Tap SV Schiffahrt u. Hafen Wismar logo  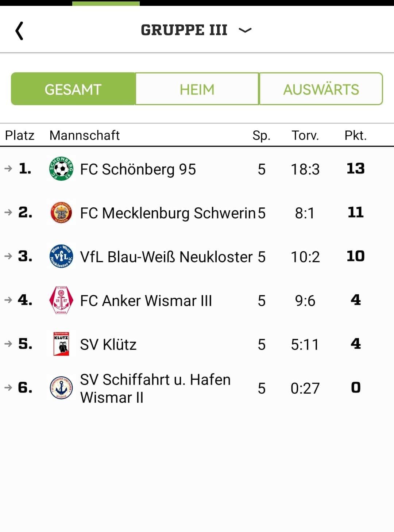tap(61, 388)
